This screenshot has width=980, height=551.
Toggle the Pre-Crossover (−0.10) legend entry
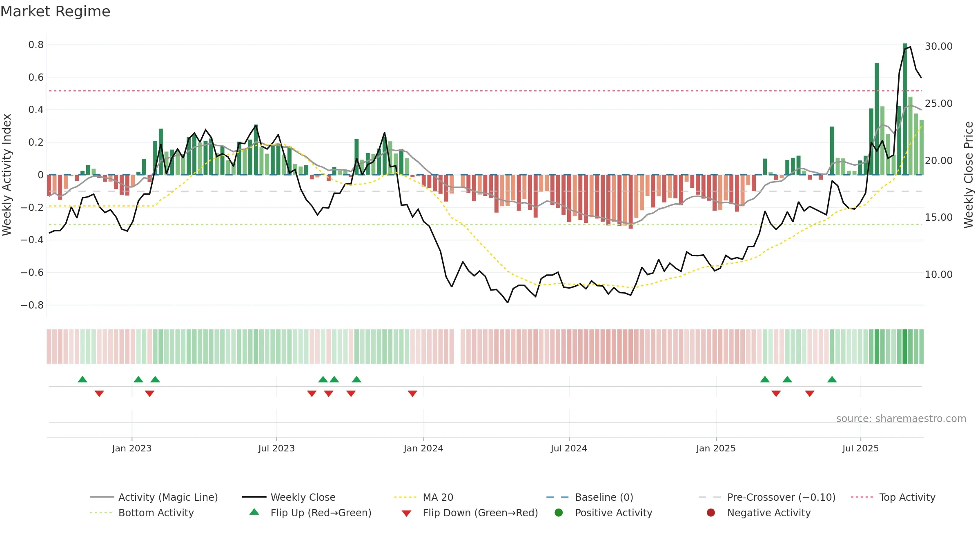click(767, 497)
